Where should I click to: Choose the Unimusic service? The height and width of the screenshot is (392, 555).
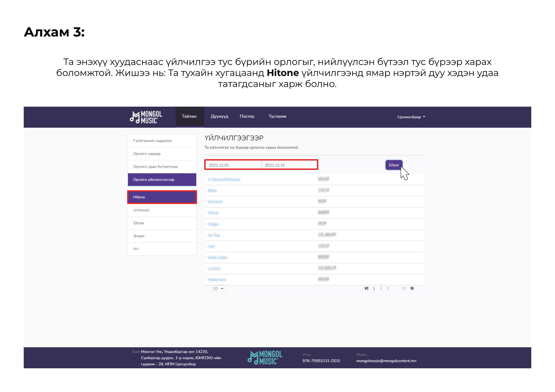(162, 210)
